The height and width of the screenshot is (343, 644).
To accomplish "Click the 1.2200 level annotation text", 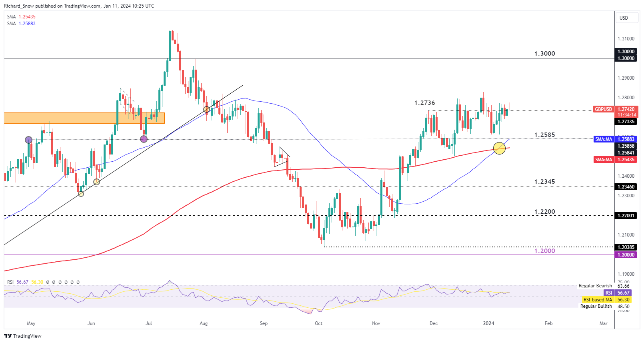I will [x=544, y=212].
